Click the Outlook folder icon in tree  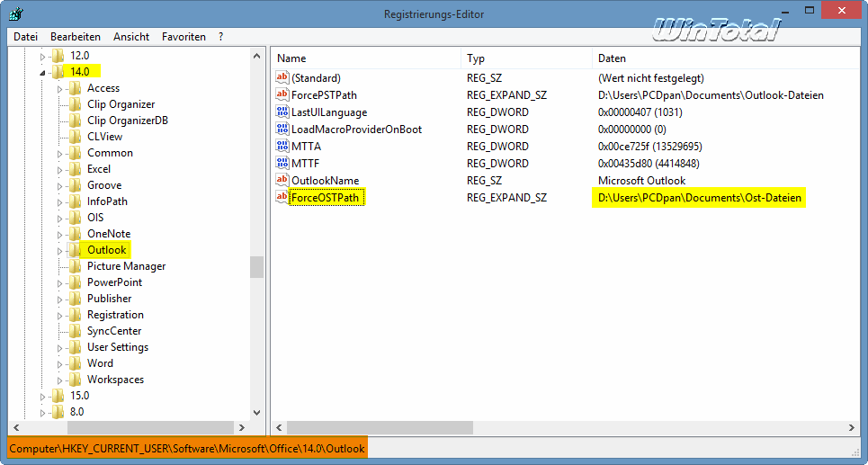tap(76, 250)
